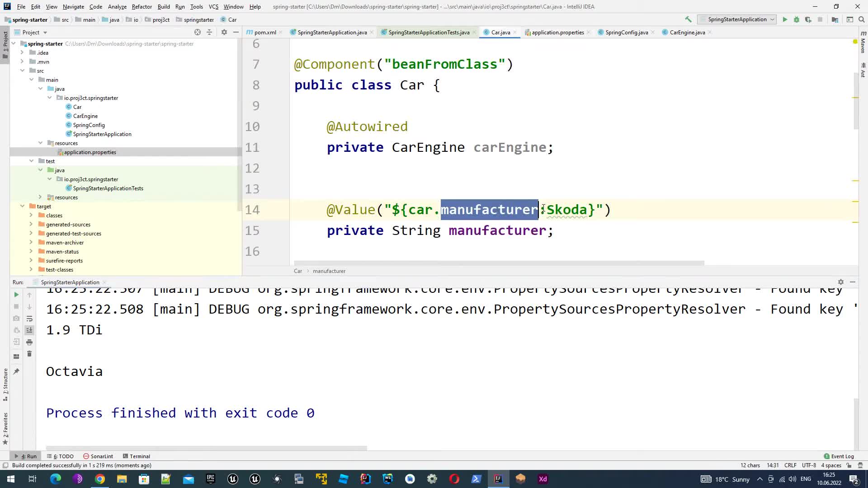Click the Stop icon in Run panel
The height and width of the screenshot is (488, 868).
point(16,306)
